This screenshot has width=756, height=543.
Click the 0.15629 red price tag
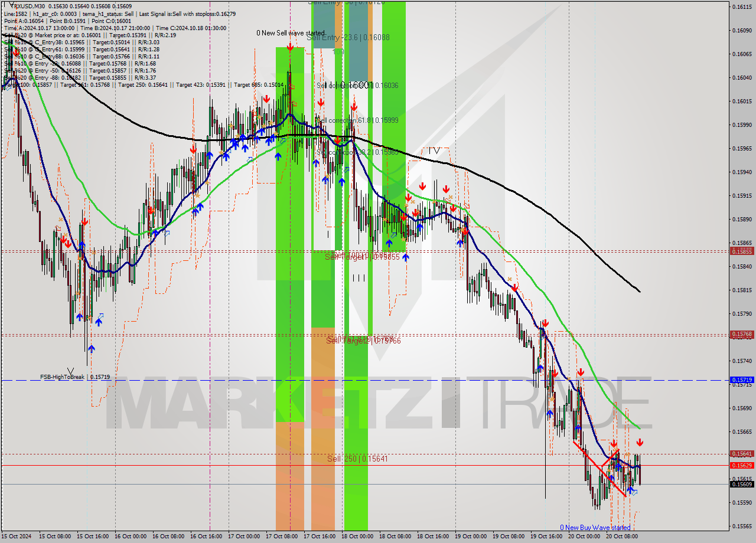pyautogui.click(x=742, y=465)
